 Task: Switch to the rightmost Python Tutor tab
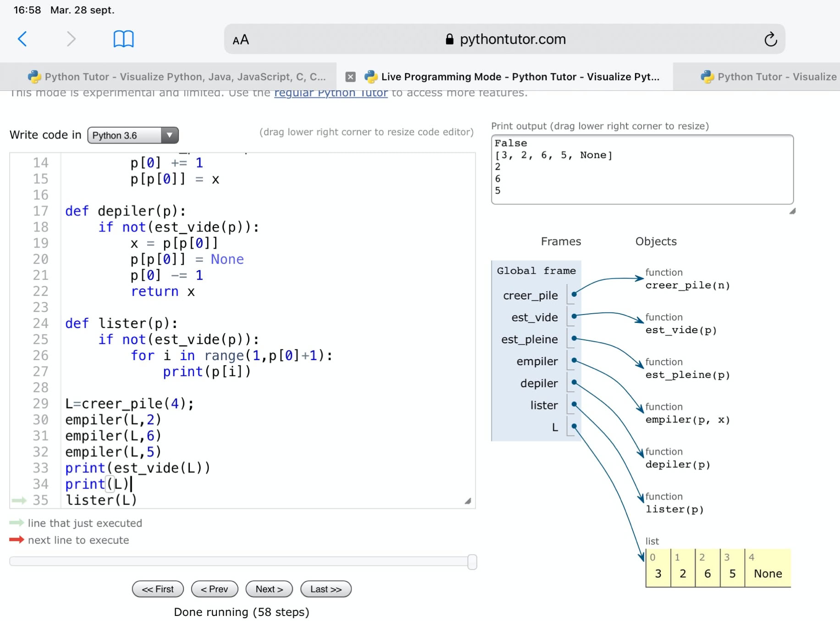(x=768, y=77)
